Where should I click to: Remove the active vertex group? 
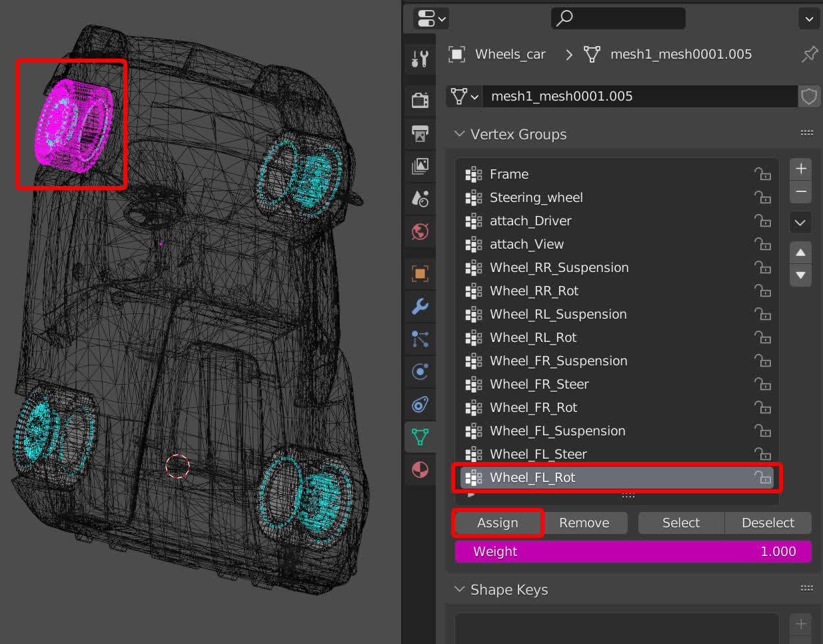(x=800, y=192)
